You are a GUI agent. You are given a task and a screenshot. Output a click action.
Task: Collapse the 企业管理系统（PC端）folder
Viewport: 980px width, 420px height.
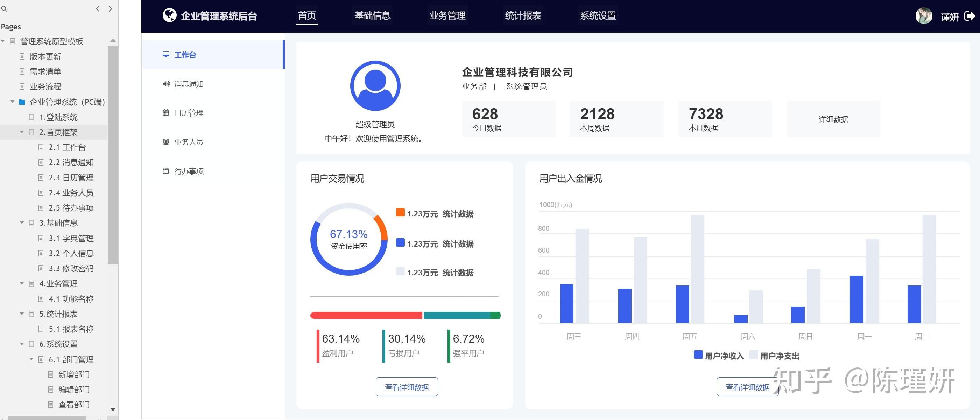click(12, 102)
